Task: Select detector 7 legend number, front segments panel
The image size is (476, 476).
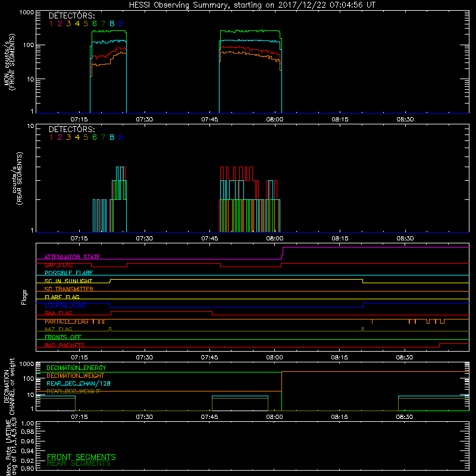Action: (103, 24)
